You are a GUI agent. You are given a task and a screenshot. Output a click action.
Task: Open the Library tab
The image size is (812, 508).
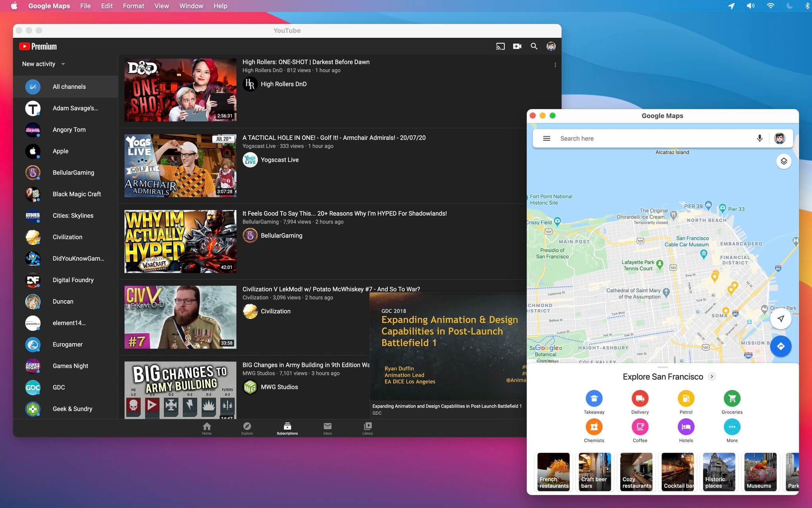[x=368, y=428]
